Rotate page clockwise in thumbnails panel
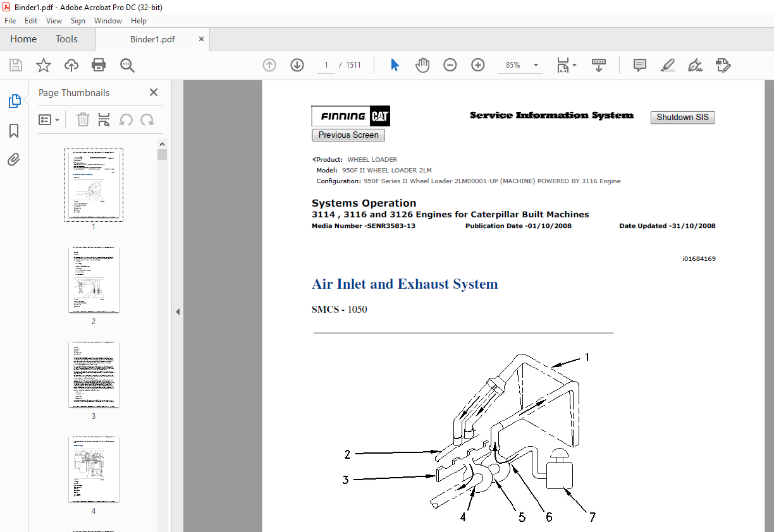Viewport: 774px width, 532px height. point(147,119)
